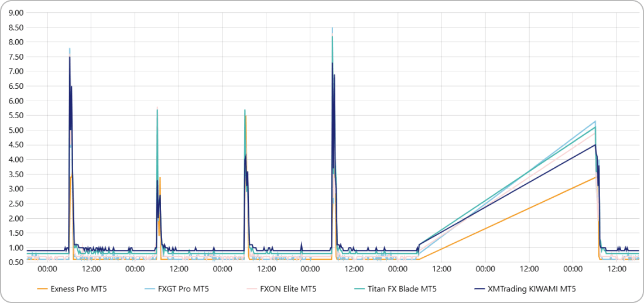Click the first spike's peak near 7.75

click(x=70, y=49)
